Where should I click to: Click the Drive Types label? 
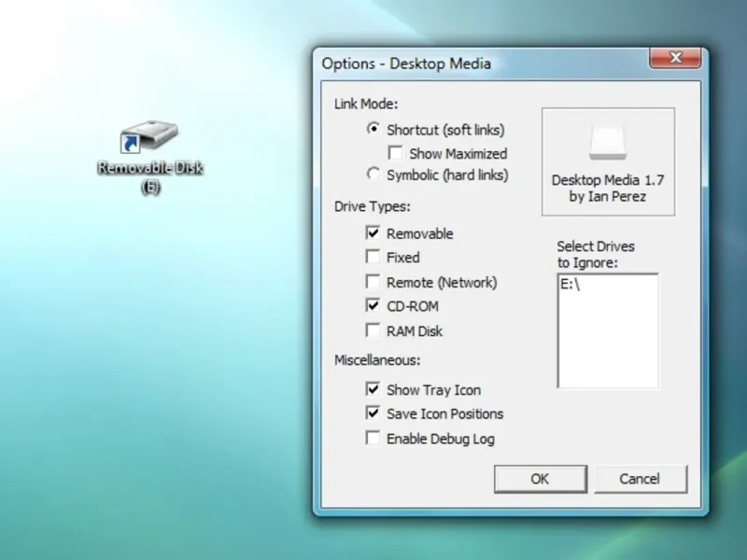click(372, 206)
